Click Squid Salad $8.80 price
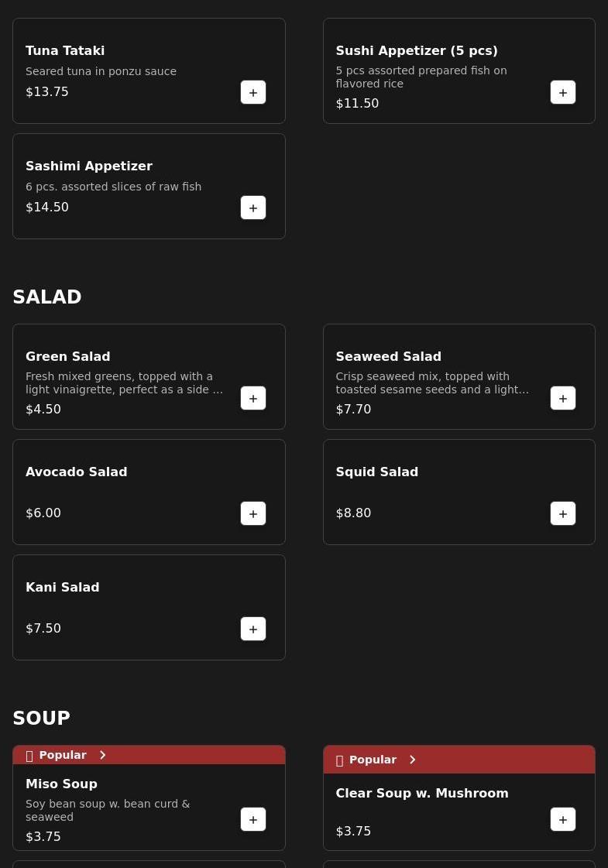This screenshot has width=608, height=868. (353, 513)
